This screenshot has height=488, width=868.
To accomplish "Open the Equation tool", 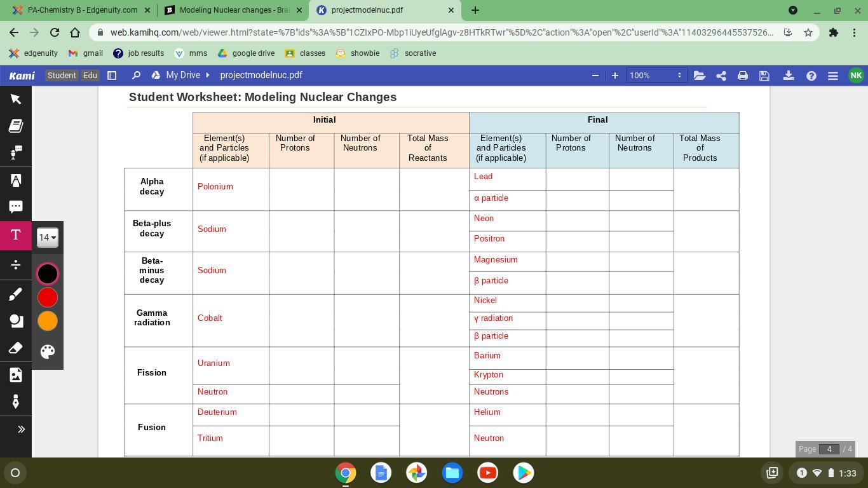I will [16, 264].
